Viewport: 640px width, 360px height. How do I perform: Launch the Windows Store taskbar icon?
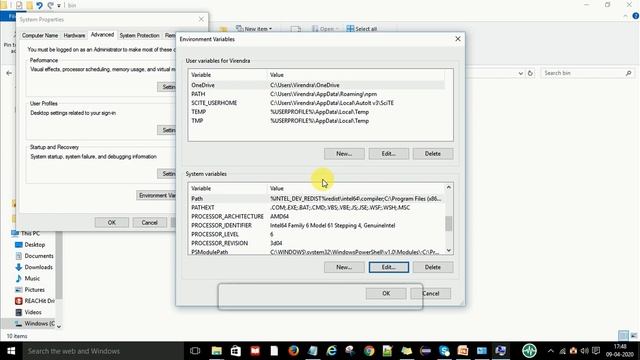coord(236,351)
